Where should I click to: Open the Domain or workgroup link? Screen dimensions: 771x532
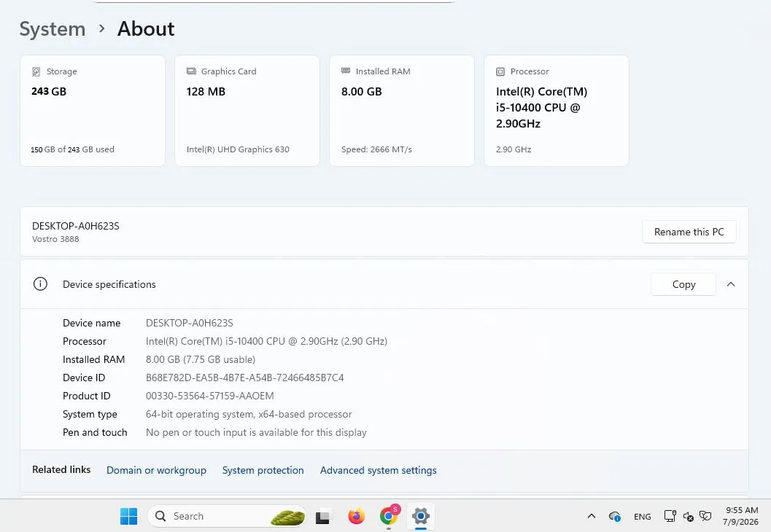(156, 470)
